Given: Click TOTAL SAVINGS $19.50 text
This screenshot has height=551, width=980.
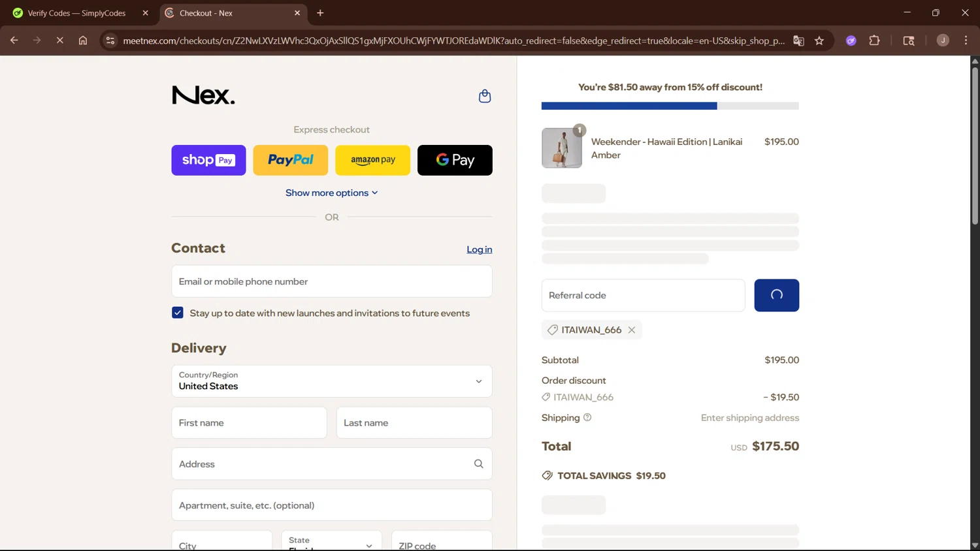Looking at the screenshot, I should click(612, 476).
